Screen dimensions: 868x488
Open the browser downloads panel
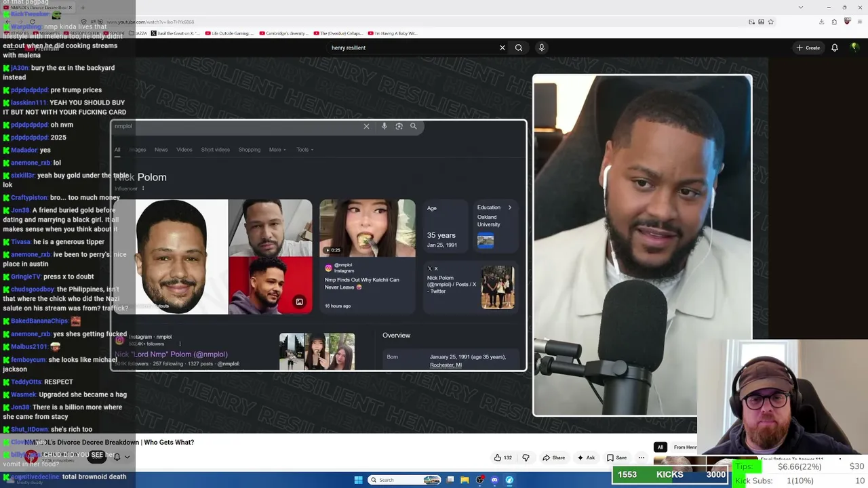click(x=821, y=22)
